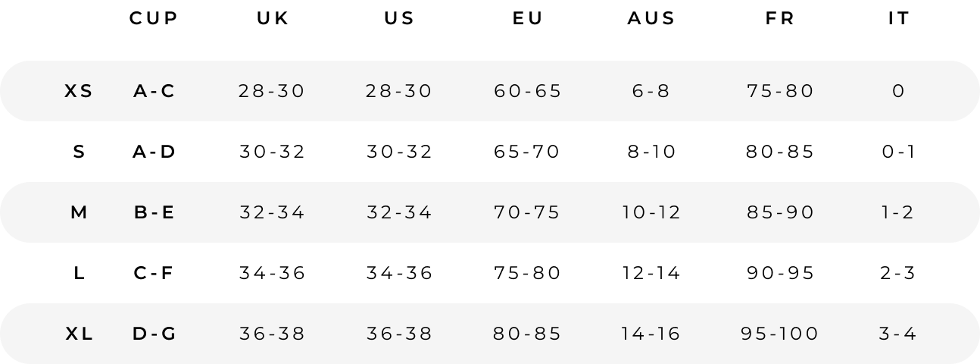The height and width of the screenshot is (364, 980).
Task: Select AUS size 6-8
Action: (x=651, y=91)
